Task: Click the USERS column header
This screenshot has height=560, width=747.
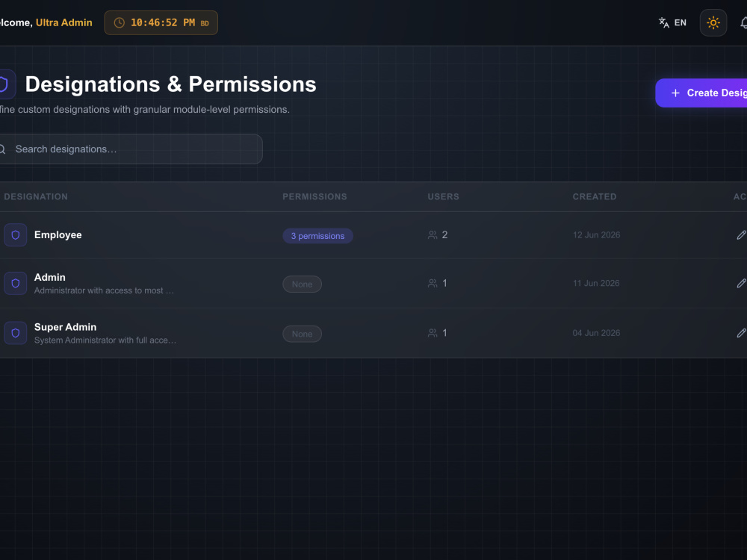Action: 444,196
